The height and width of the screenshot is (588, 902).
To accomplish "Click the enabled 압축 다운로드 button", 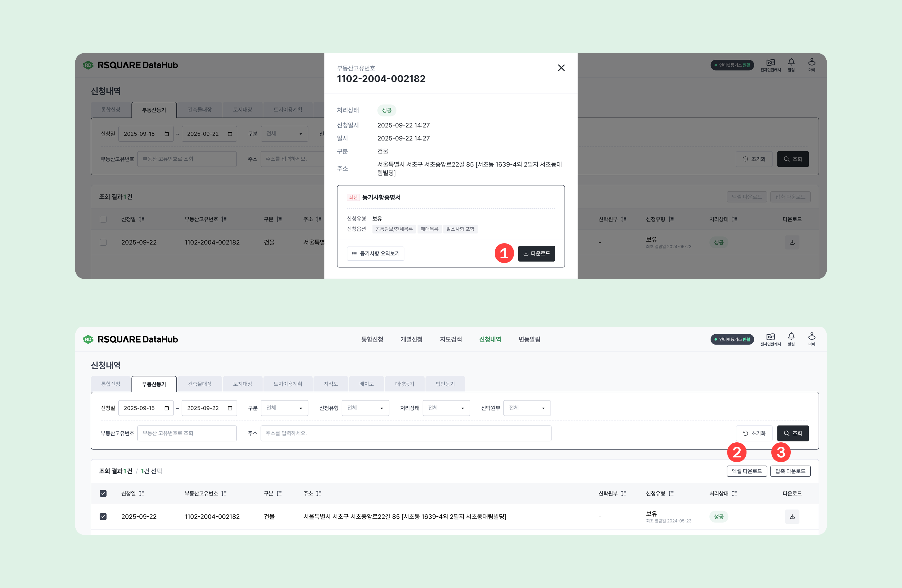I will (790, 471).
